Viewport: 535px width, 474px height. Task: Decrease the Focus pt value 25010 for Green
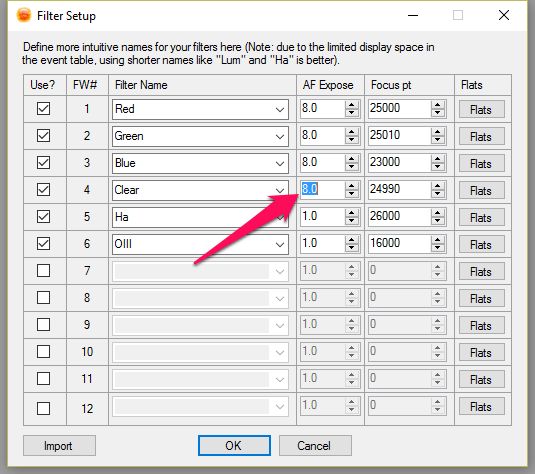(x=437, y=140)
